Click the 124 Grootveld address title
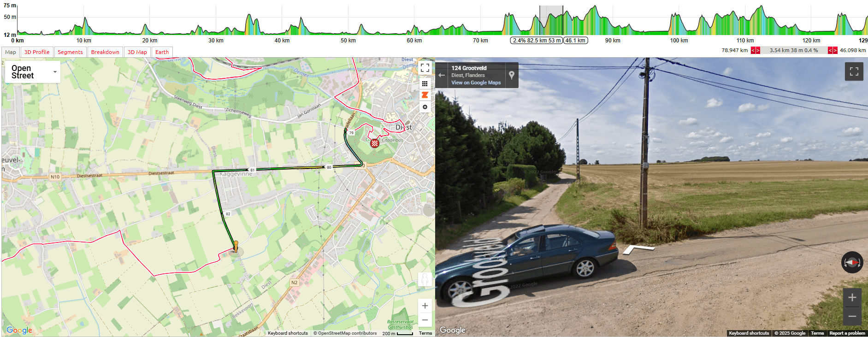This screenshot has width=868, height=337. tap(469, 68)
